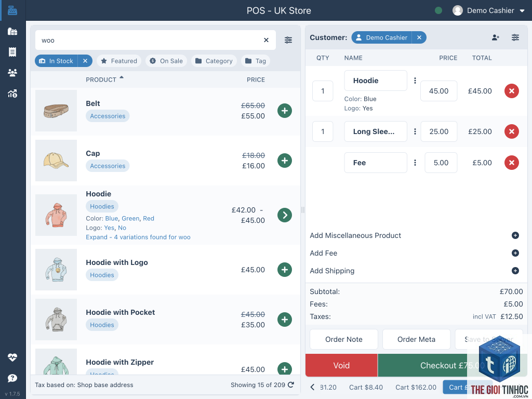Open the Hoodie line item options menu
Viewport: 532px width, 399px height.
click(x=415, y=81)
